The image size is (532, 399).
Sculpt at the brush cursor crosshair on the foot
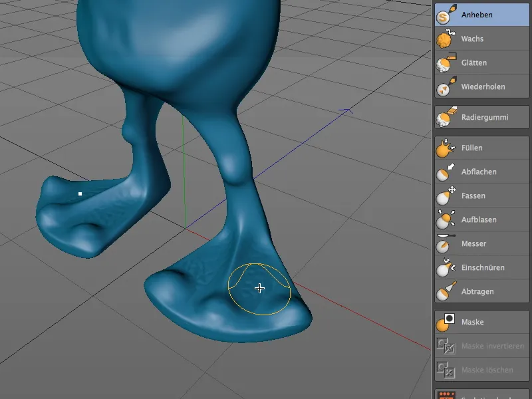click(x=259, y=289)
